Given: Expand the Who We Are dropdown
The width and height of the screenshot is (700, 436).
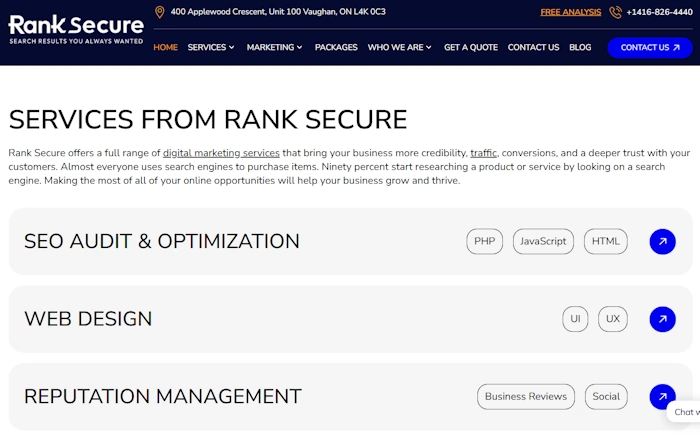Looking at the screenshot, I should pos(400,47).
